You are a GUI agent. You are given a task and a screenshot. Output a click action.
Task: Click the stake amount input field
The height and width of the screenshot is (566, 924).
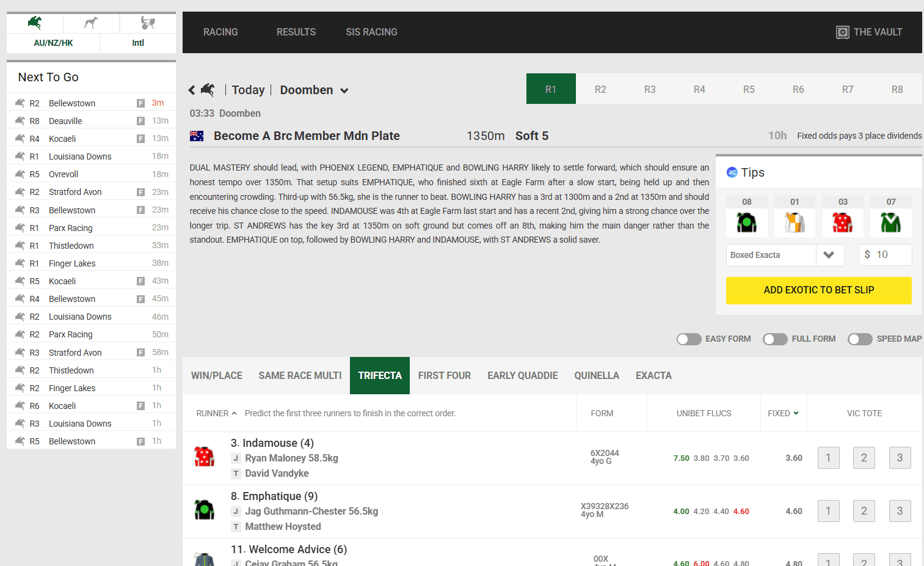coord(886,255)
